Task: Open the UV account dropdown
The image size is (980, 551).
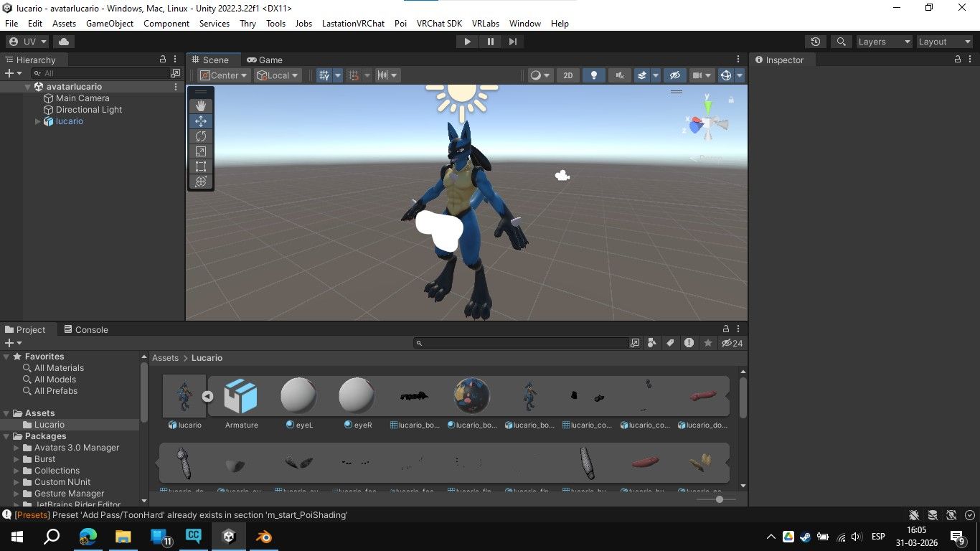Action: [28, 42]
